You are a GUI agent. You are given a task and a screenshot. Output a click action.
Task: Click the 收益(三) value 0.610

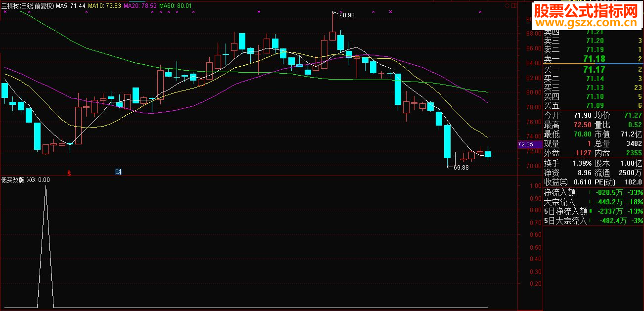click(x=582, y=182)
